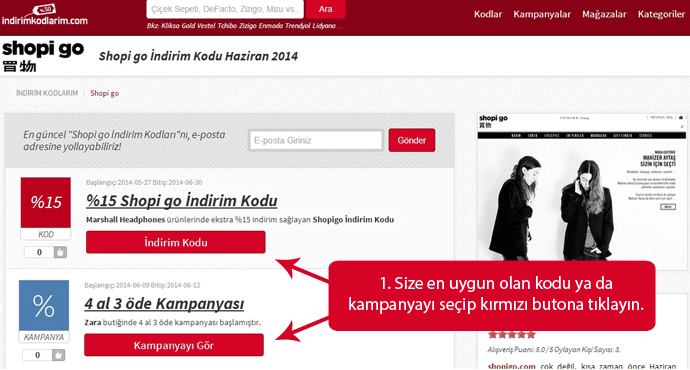Click the blue % KAMPANYA badge
The width and height of the screenshot is (690, 370).
(44, 311)
